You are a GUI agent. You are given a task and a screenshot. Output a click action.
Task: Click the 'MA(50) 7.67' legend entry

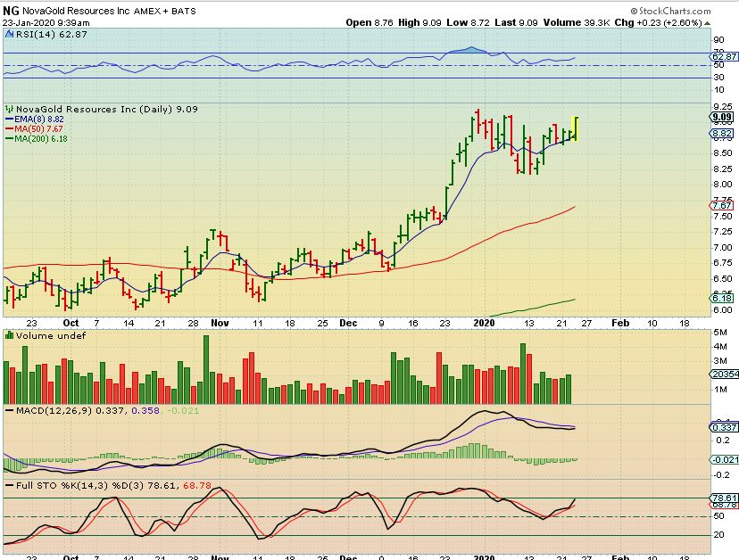coord(38,128)
